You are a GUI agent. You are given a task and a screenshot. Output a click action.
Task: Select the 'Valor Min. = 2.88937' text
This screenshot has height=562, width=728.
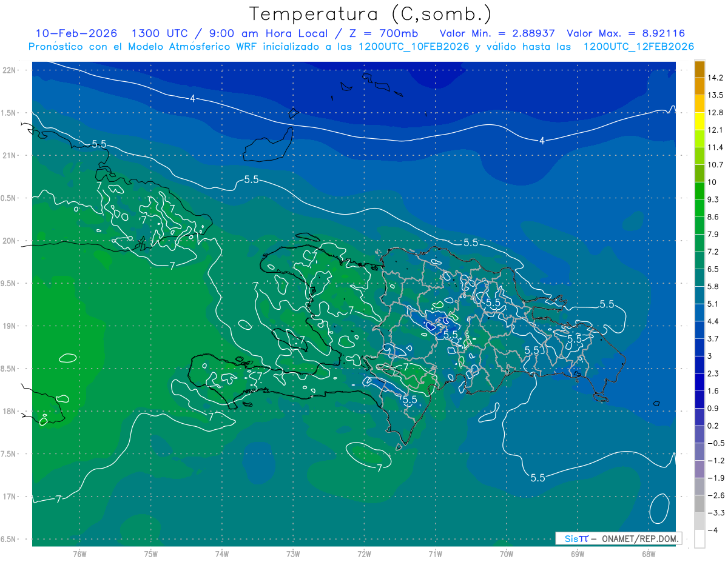tap(499, 33)
